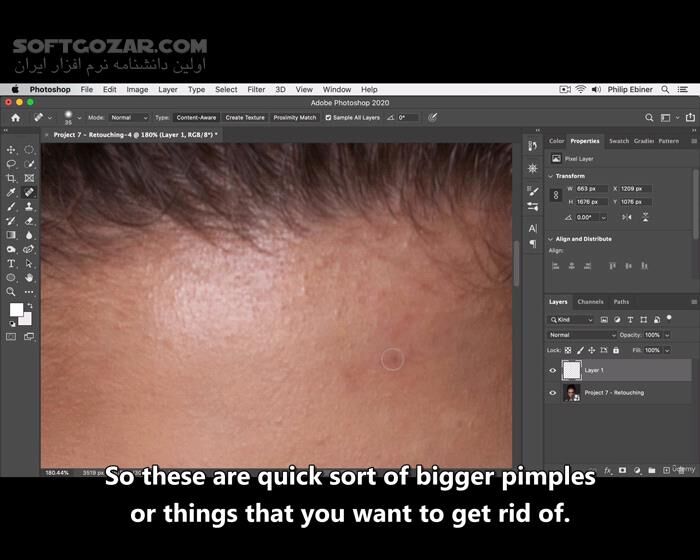Open the Mode dropdown in options bar

tap(128, 117)
